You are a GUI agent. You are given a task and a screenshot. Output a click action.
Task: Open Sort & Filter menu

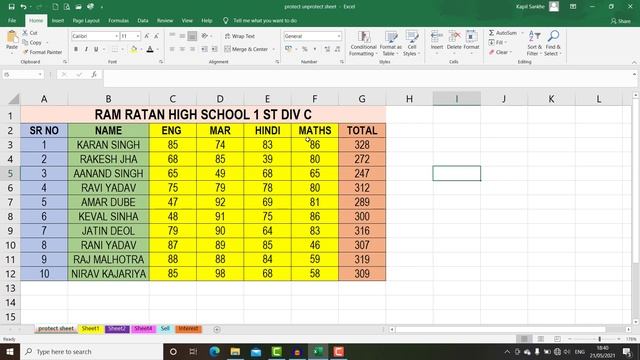coord(534,43)
